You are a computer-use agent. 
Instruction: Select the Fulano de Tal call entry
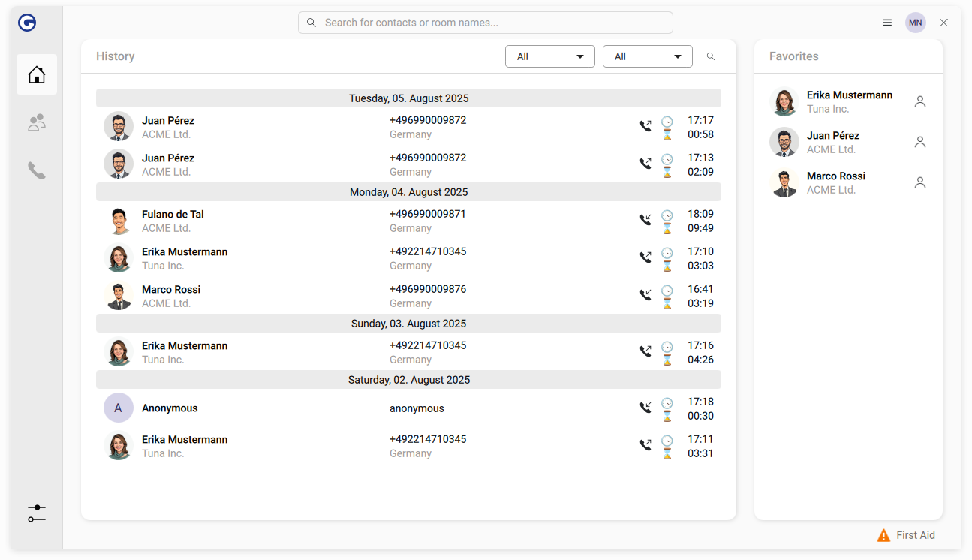tap(173, 221)
